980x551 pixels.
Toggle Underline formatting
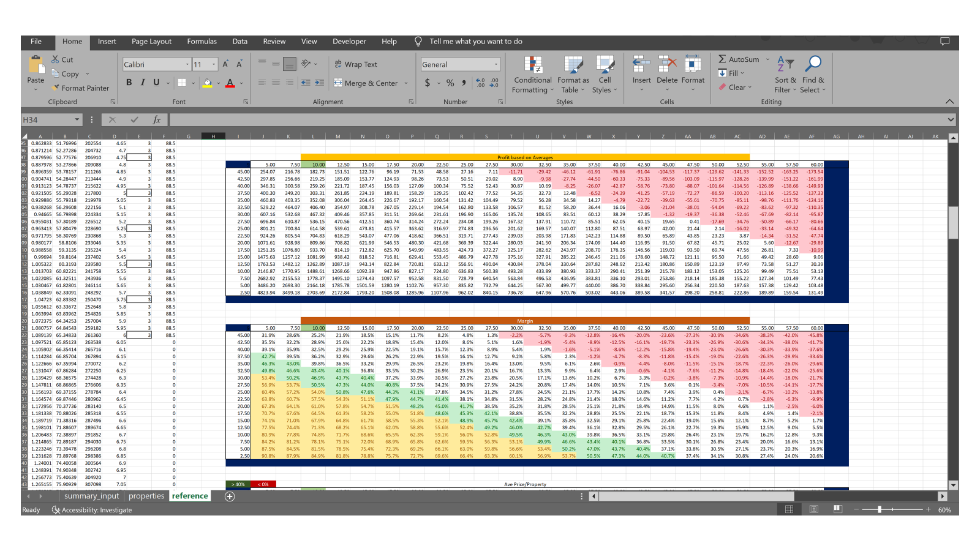tap(156, 83)
